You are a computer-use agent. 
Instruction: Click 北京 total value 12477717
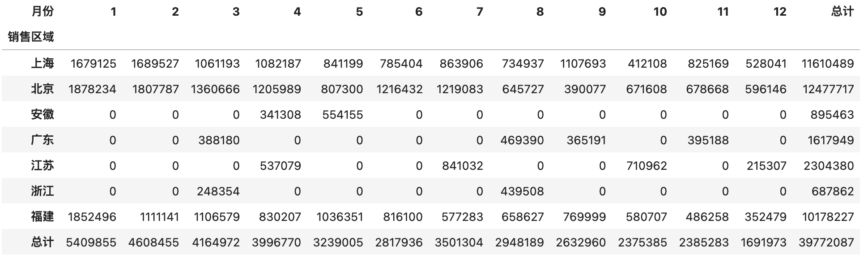point(828,89)
